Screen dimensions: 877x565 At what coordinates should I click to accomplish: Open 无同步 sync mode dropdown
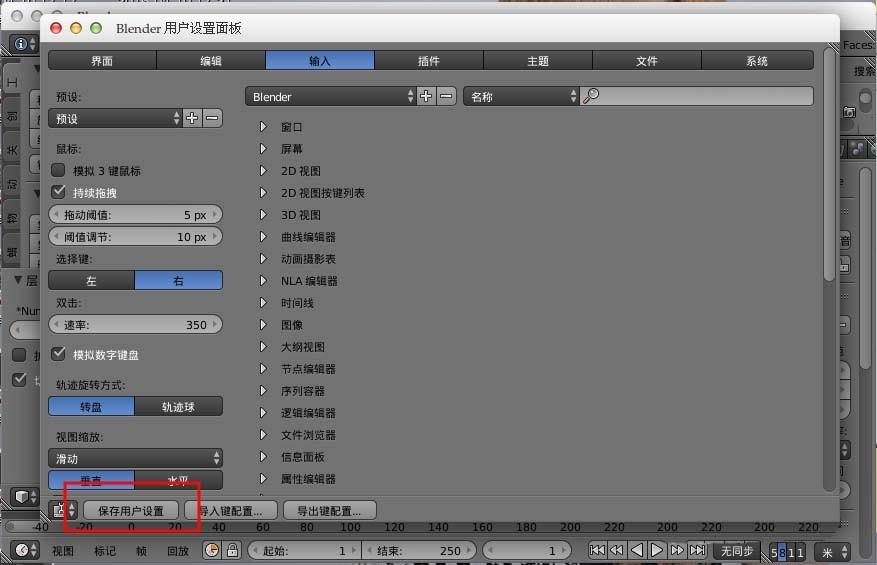pos(736,551)
